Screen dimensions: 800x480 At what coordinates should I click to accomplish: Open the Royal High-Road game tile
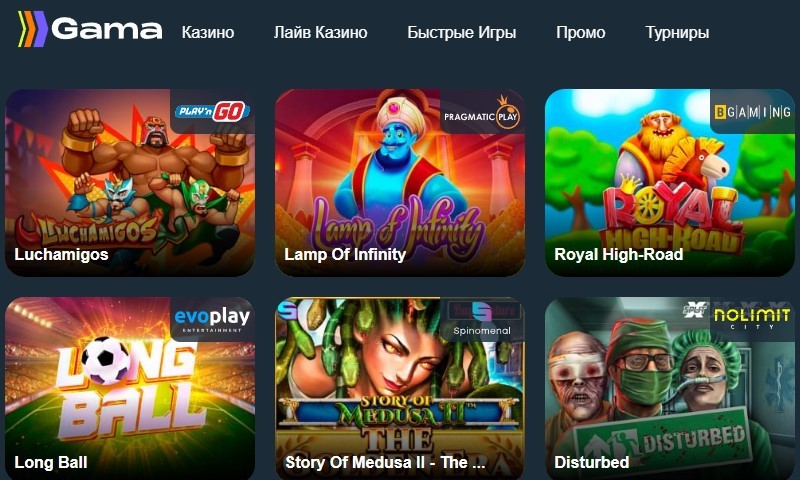point(670,183)
